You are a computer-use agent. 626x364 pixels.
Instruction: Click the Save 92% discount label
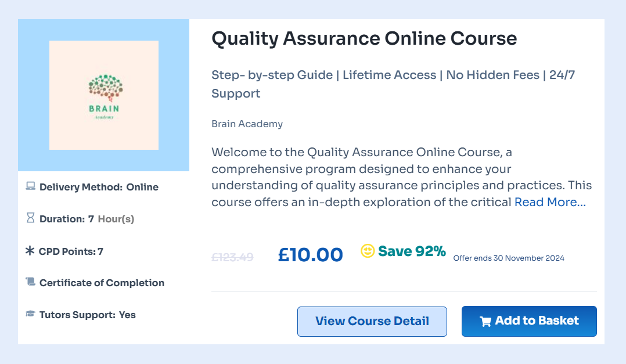412,251
